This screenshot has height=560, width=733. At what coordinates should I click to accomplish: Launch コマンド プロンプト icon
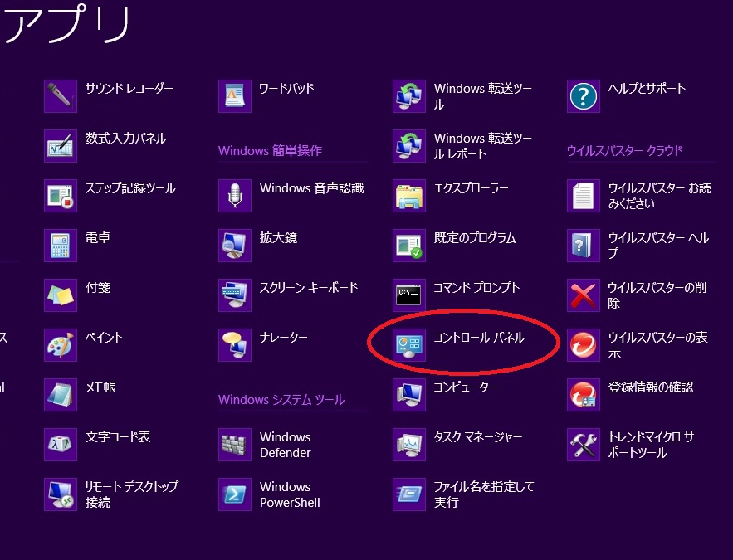pos(409,295)
